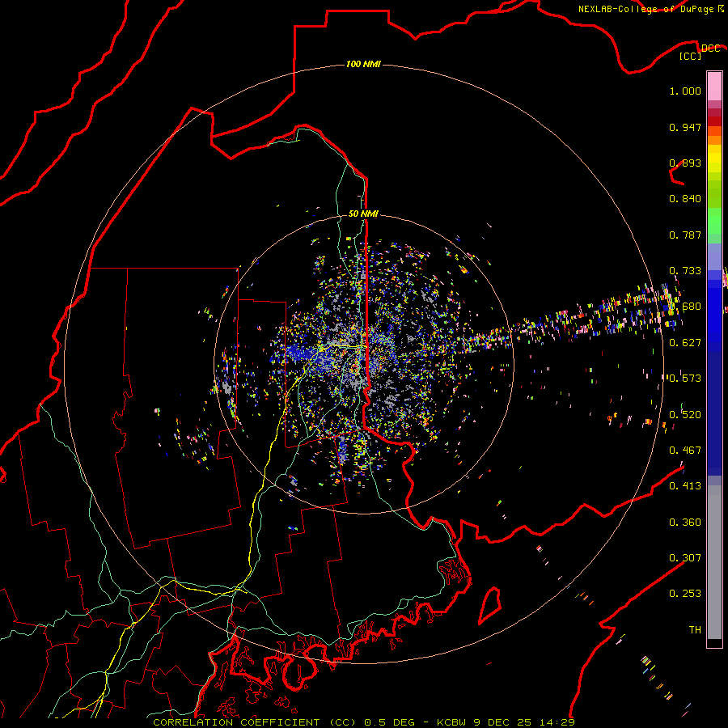The width and height of the screenshot is (728, 728).
Task: Click the 0.360 value on color scale
Action: (685, 523)
